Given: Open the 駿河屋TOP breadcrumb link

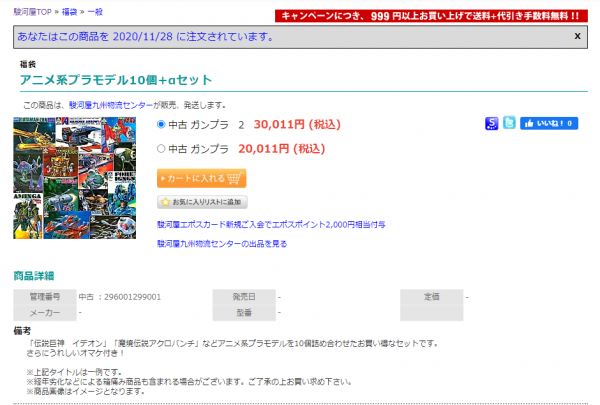Looking at the screenshot, I should pos(26,9).
